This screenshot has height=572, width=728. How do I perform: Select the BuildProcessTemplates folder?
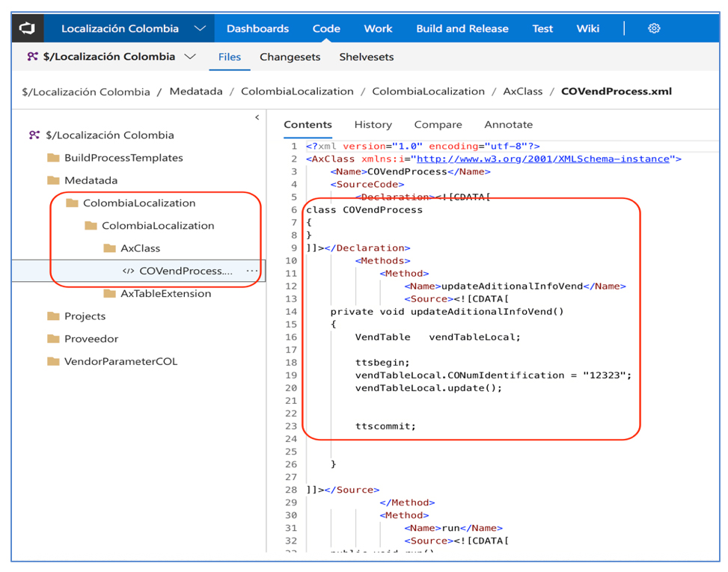[123, 158]
